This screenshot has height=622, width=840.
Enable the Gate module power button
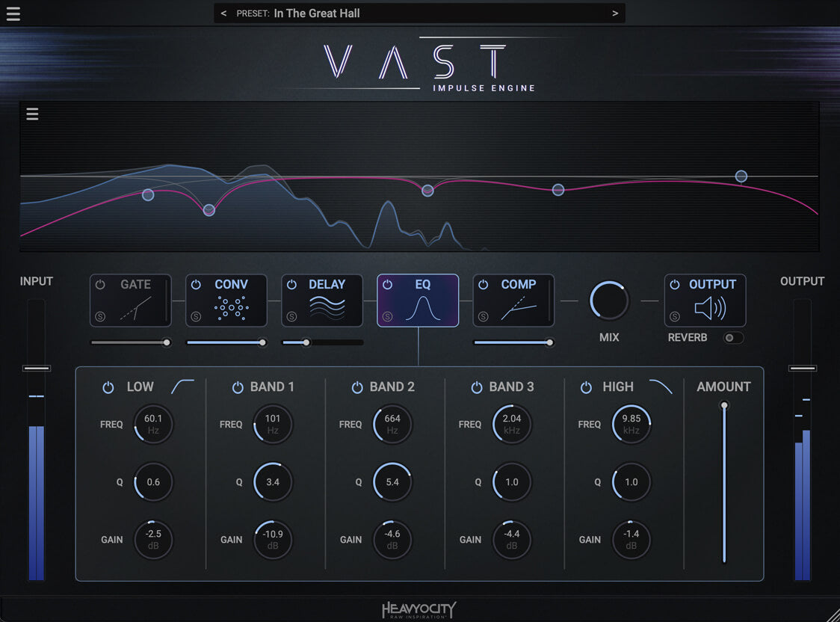101,285
